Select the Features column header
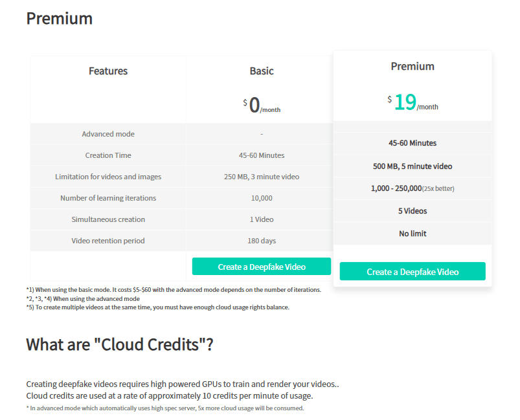The image size is (520, 420). pos(108,71)
